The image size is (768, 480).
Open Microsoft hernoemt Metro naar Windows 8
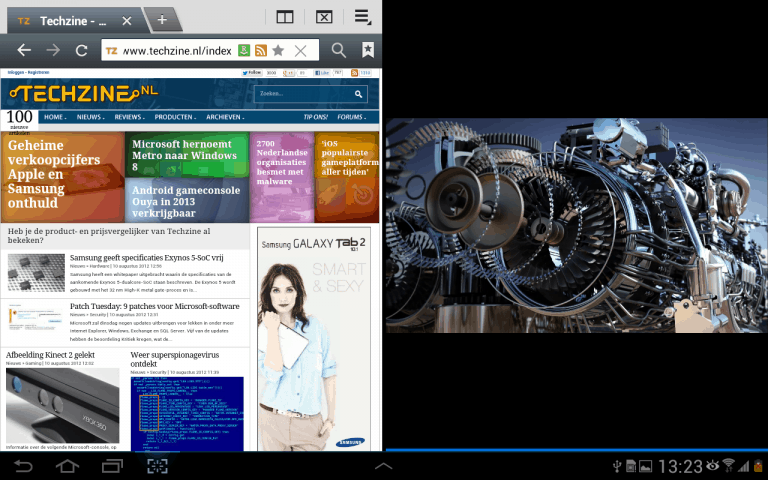187,155
